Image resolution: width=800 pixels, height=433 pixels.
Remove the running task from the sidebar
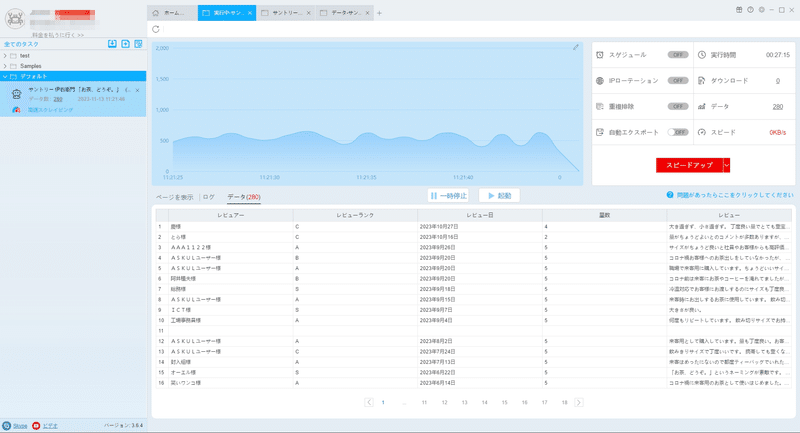tap(137, 90)
